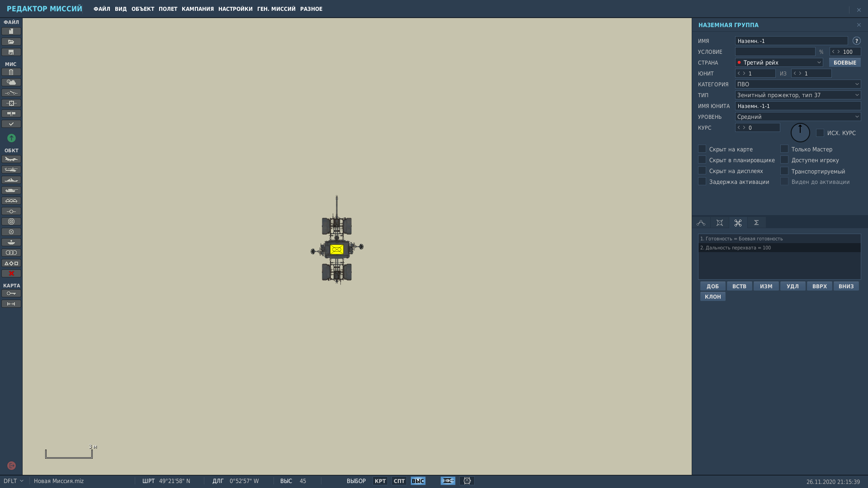Open mission options check mark icon
Image resolution: width=868 pixels, height=488 pixels.
pyautogui.click(x=11, y=124)
